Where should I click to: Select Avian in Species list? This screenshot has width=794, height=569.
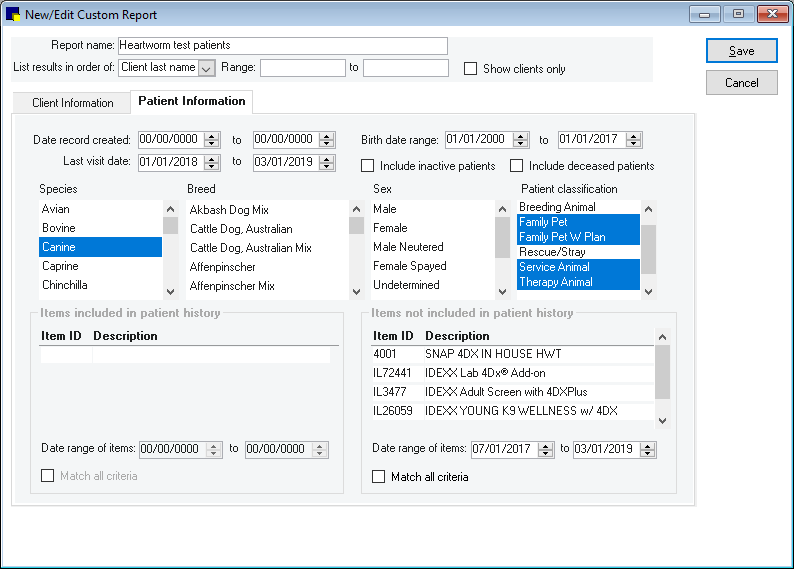(100, 209)
